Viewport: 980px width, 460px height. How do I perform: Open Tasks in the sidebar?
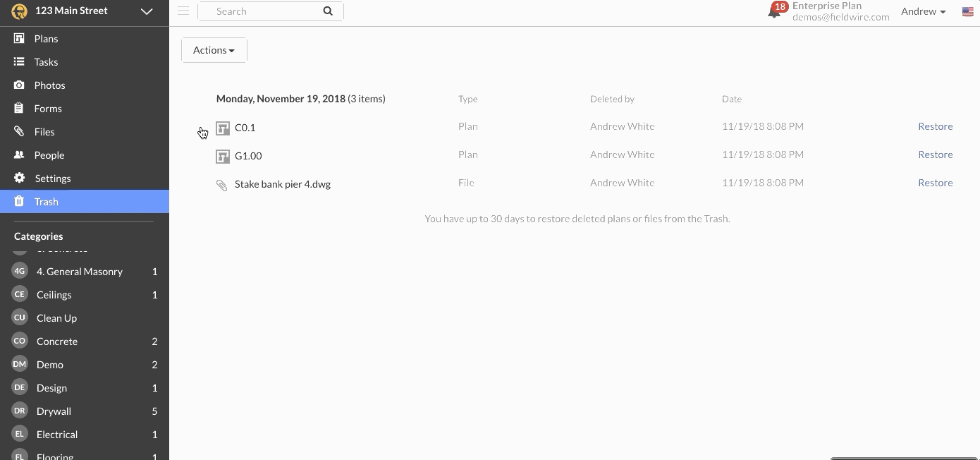(85, 62)
